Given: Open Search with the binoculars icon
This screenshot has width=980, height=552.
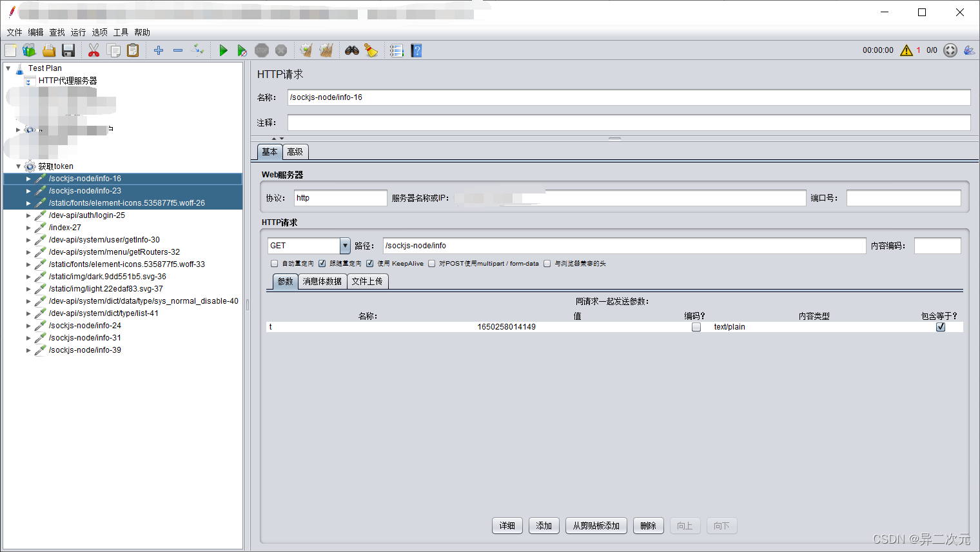Looking at the screenshot, I should pos(351,50).
